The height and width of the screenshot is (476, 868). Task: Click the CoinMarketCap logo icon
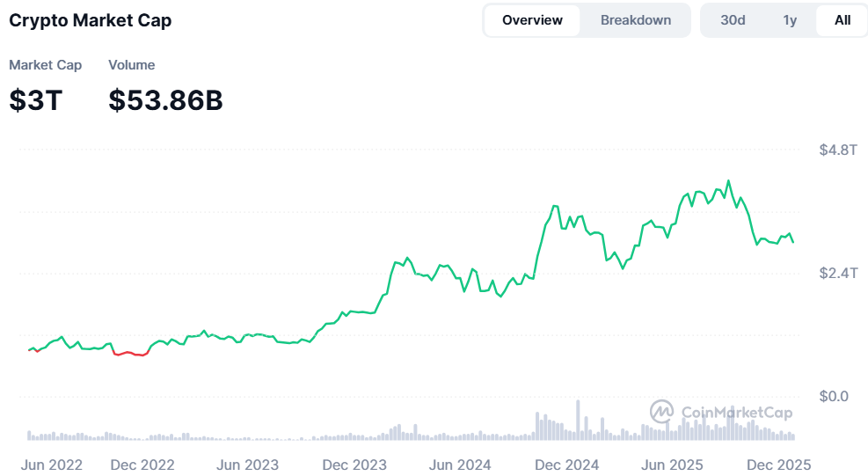coord(661,411)
